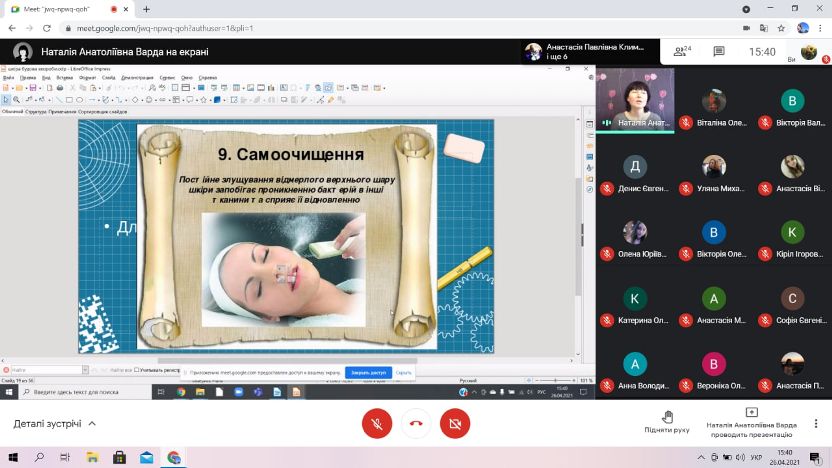Click the presentation status button
The height and width of the screenshot is (468, 832).
(751, 422)
